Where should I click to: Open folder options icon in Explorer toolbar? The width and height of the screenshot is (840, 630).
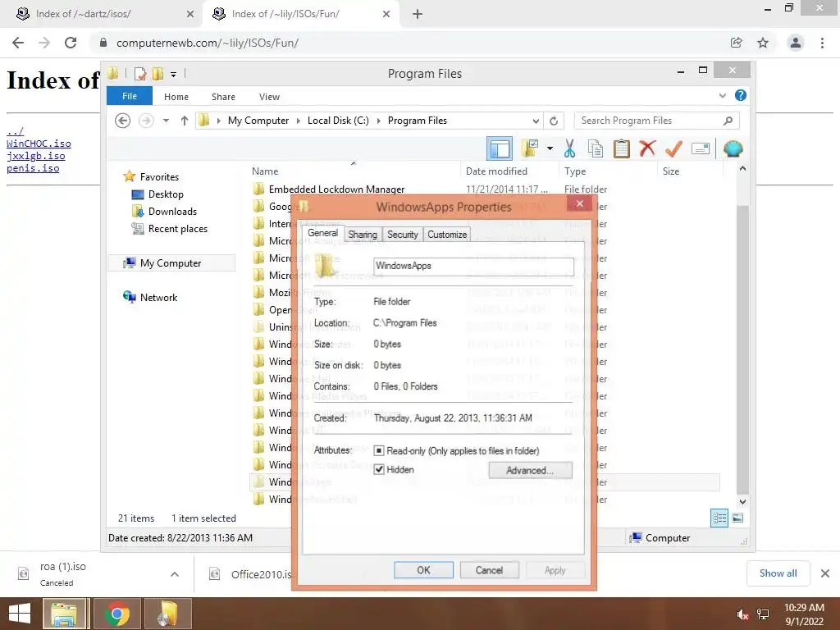531,148
